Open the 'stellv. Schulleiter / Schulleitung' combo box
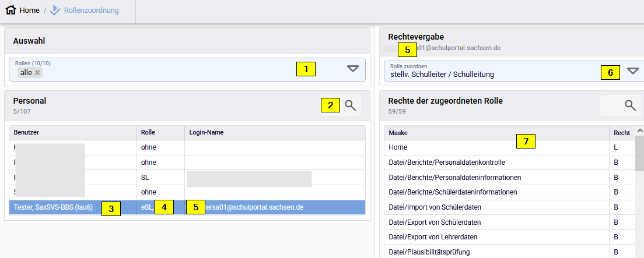Viewport: 644px width, 258px height. 490,75
